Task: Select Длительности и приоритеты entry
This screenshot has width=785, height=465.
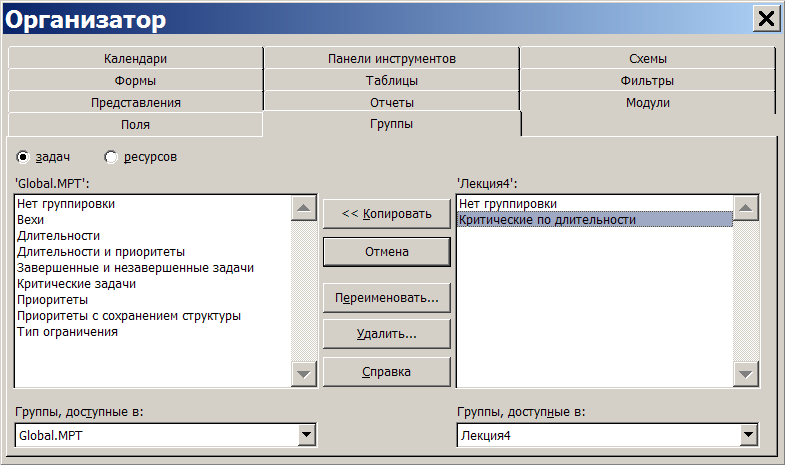Action: [153, 252]
